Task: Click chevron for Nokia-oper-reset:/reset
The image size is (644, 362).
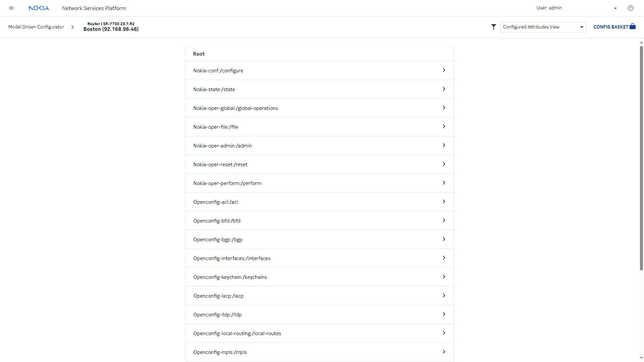Action: pyautogui.click(x=444, y=164)
